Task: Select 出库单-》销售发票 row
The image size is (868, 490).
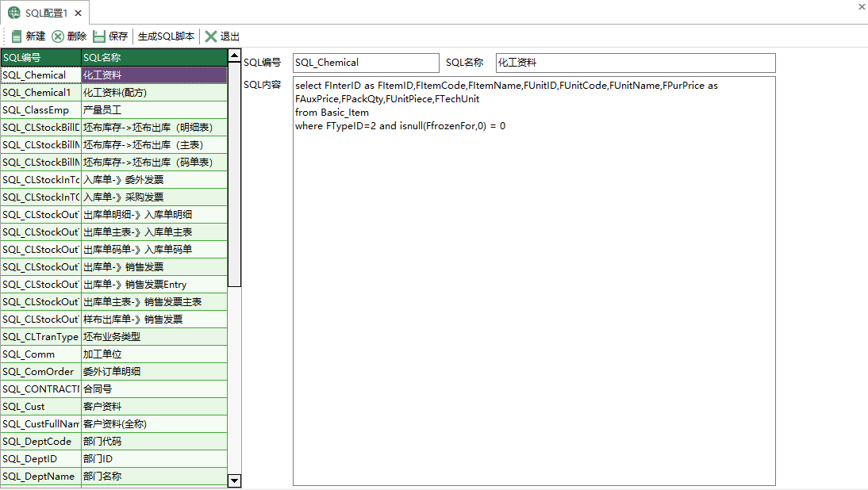Action: coord(155,266)
